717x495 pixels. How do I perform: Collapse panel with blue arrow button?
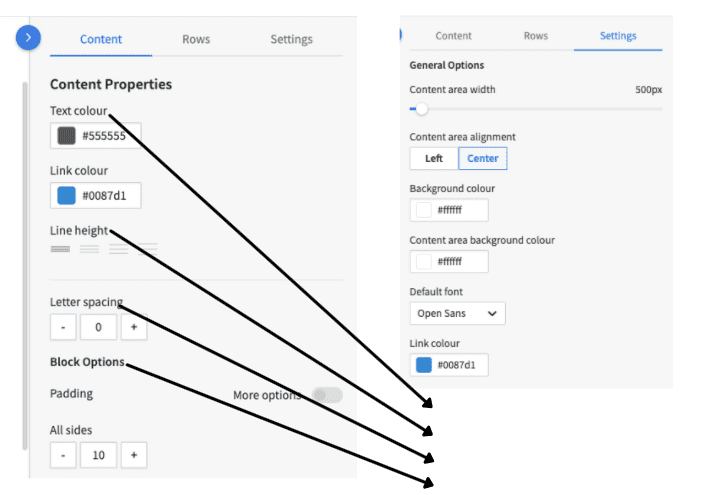click(28, 37)
